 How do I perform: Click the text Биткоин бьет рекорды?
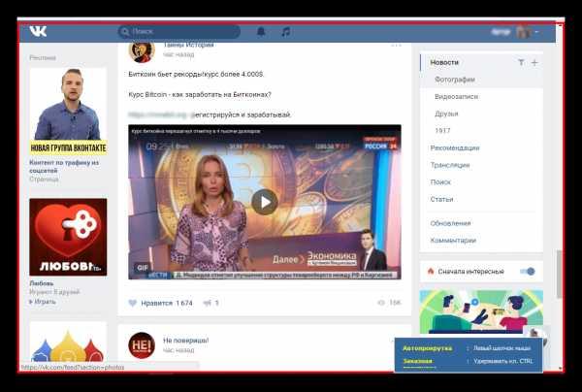(166, 75)
